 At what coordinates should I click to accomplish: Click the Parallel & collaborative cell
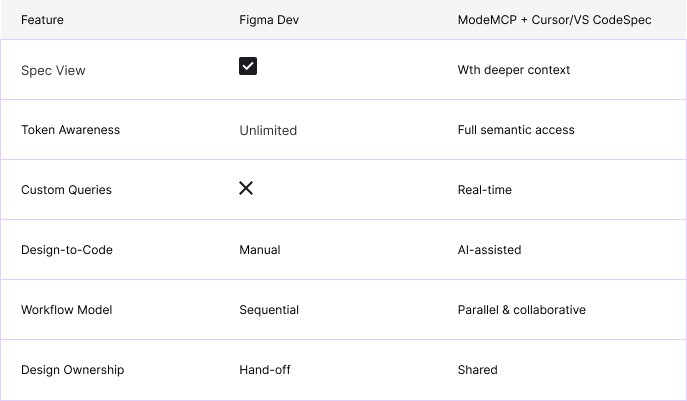click(x=521, y=310)
